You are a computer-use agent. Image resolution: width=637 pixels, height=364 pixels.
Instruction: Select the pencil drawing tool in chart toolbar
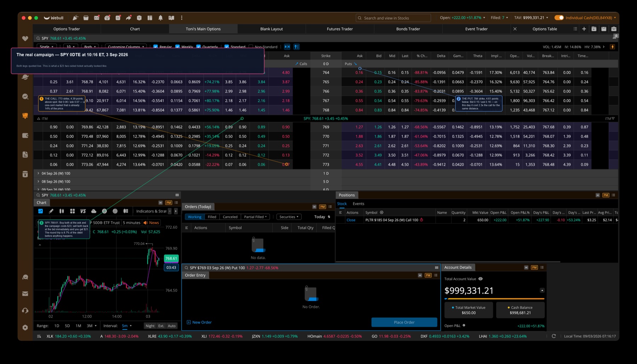pyautogui.click(x=51, y=211)
